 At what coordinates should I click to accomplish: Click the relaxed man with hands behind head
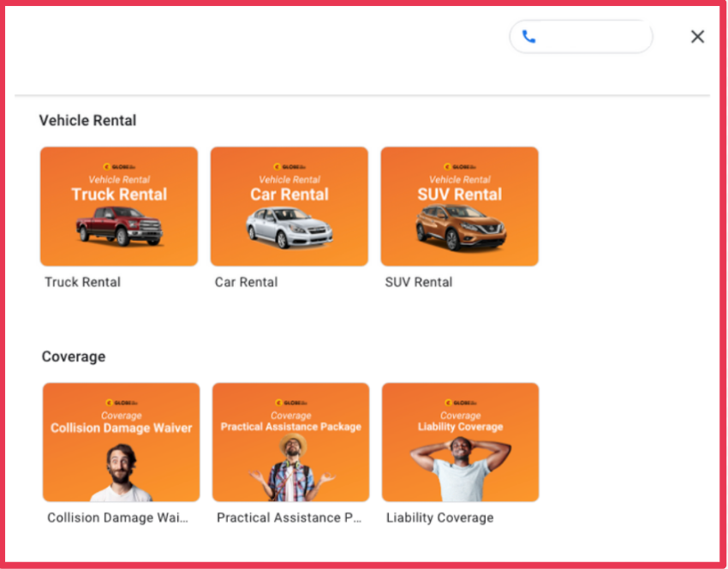click(460, 468)
